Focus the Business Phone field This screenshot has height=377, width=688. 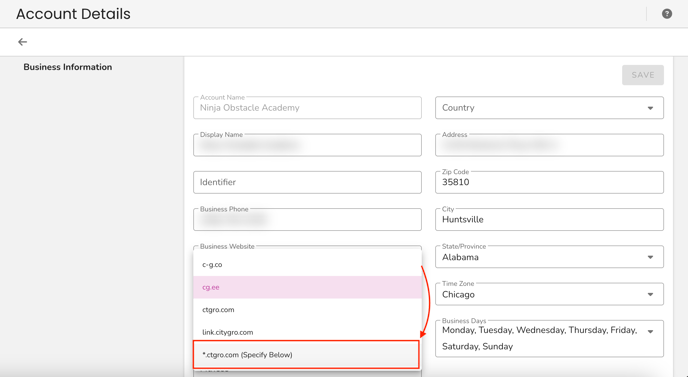(x=307, y=219)
